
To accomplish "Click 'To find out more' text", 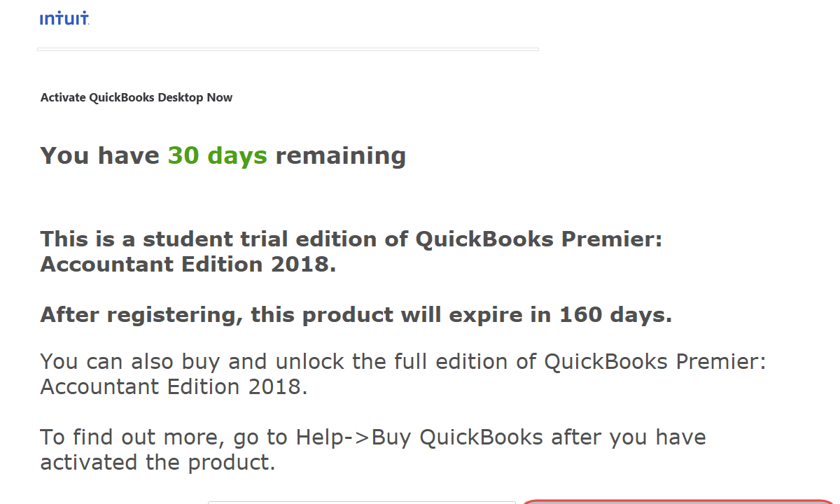I will (x=129, y=437).
